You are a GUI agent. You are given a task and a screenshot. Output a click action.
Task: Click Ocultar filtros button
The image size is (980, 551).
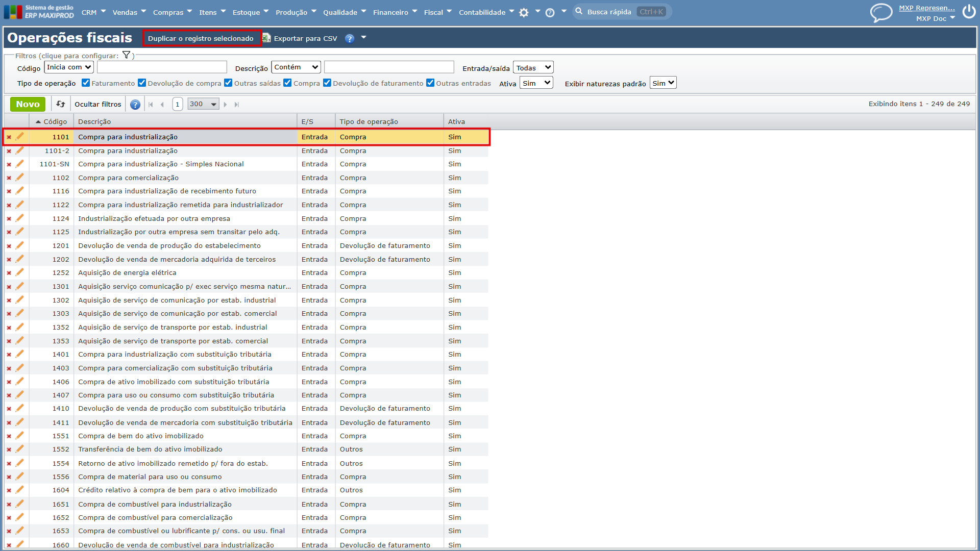pos(98,104)
